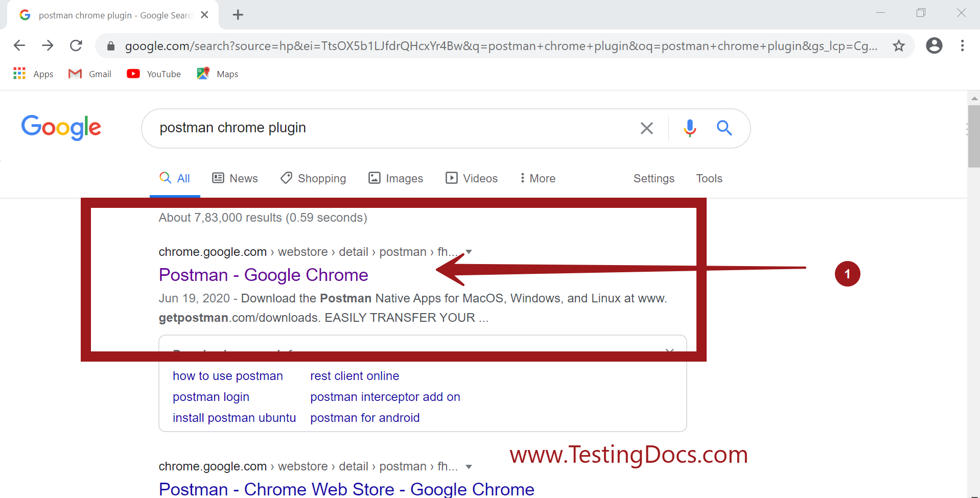Click the scrollbar up arrow

coord(974,98)
